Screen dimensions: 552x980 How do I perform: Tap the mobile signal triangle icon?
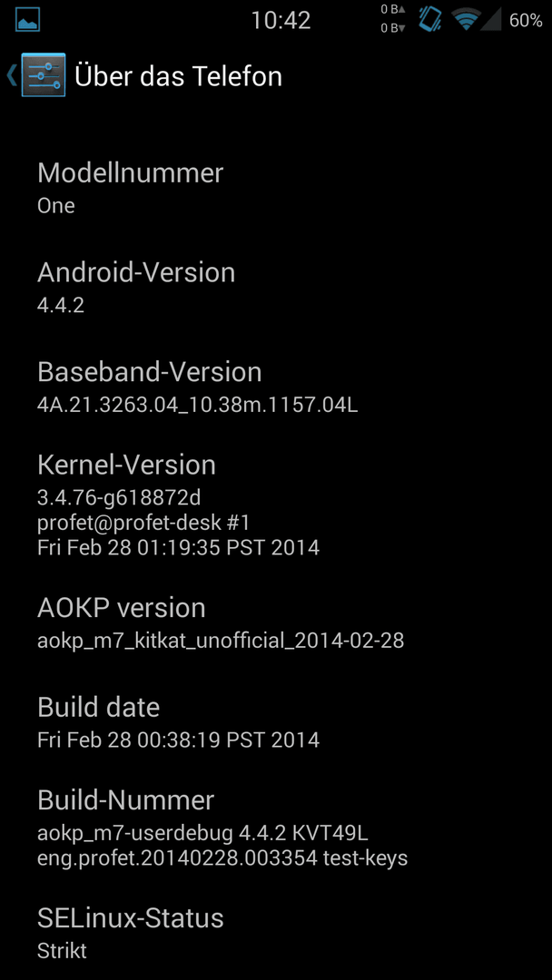click(x=491, y=19)
